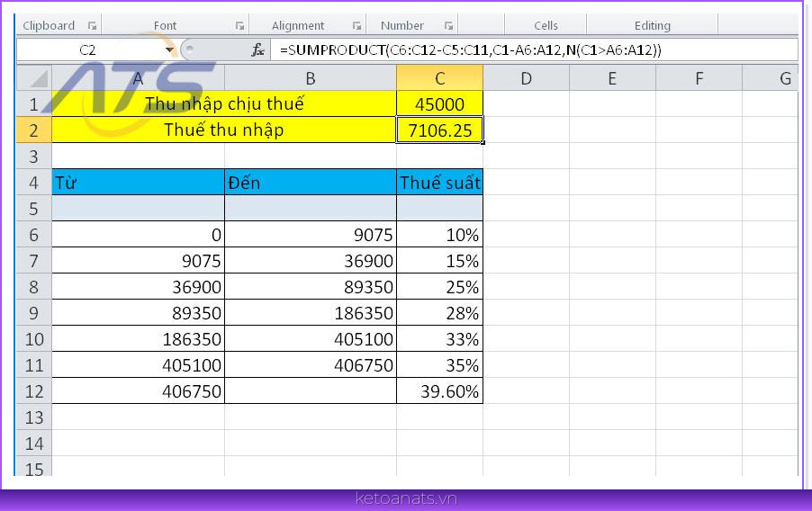Click the 'Thuế thu nhập' label cell
Image resolution: width=812 pixels, height=511 pixels.
click(224, 130)
